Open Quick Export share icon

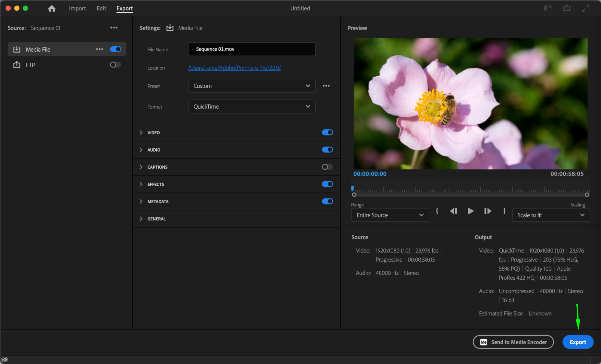567,8
